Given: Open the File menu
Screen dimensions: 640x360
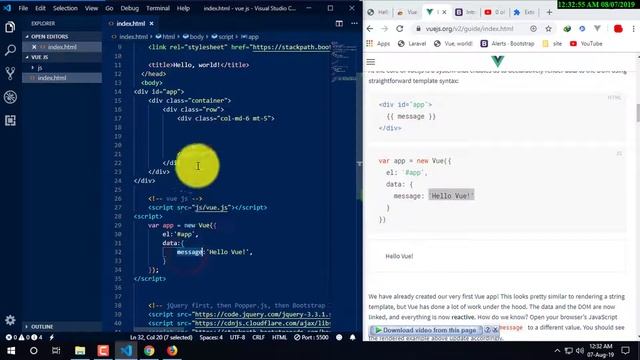Looking at the screenshot, I should pyautogui.click(x=23, y=8).
